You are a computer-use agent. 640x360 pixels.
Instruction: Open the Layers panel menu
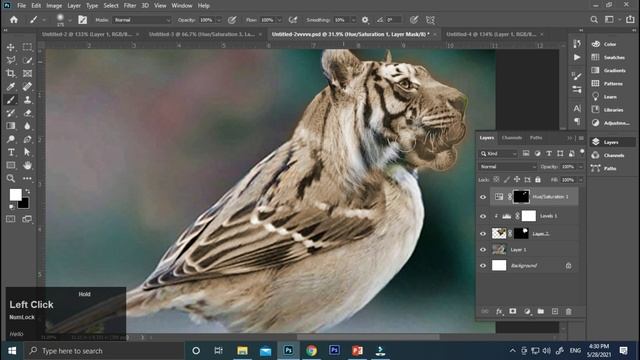[x=581, y=138]
